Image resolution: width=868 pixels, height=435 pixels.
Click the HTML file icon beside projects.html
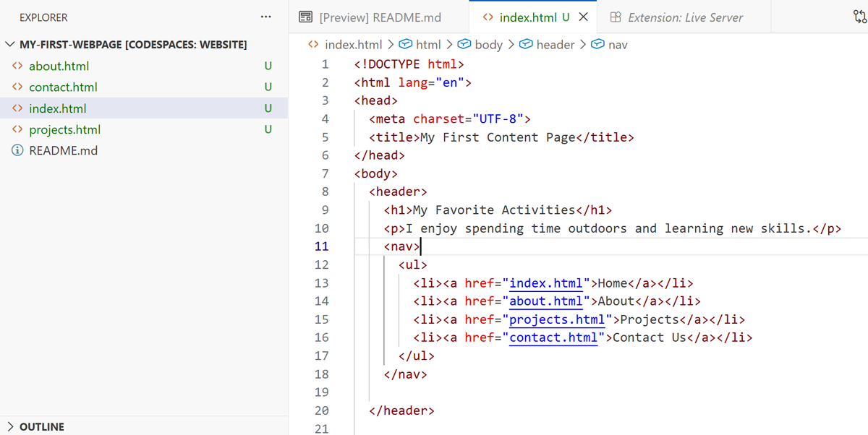[x=17, y=130]
